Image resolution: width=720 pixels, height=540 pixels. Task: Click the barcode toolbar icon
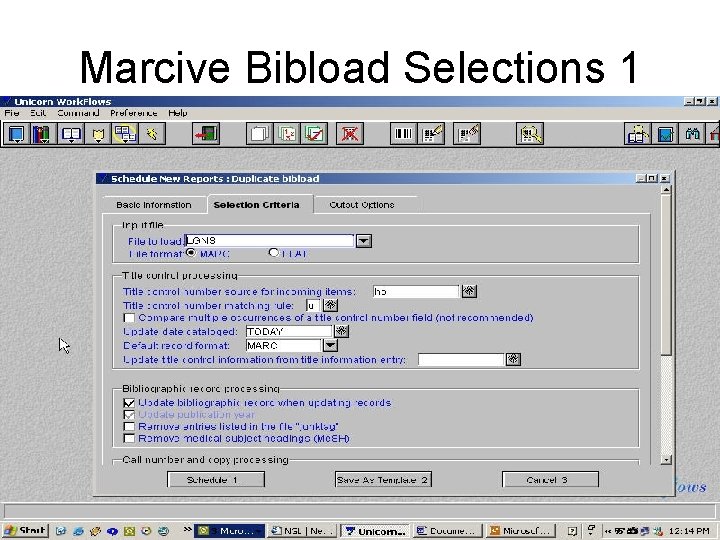(x=404, y=134)
